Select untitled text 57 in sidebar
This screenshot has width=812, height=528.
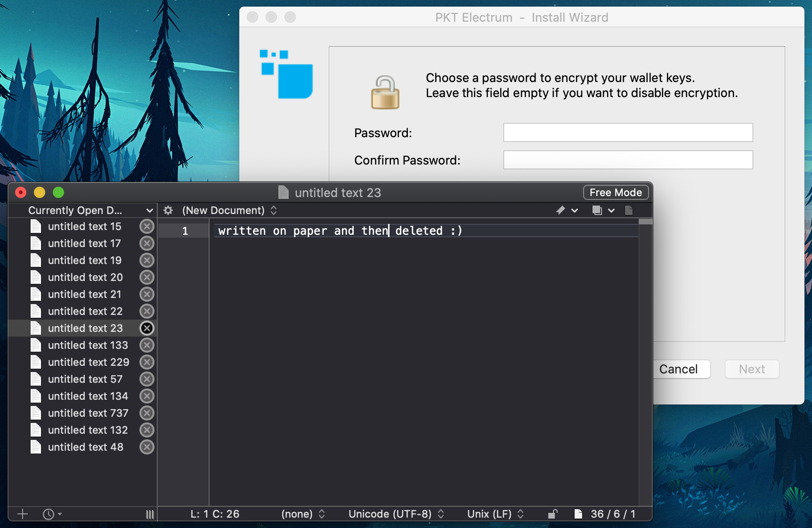coord(85,379)
